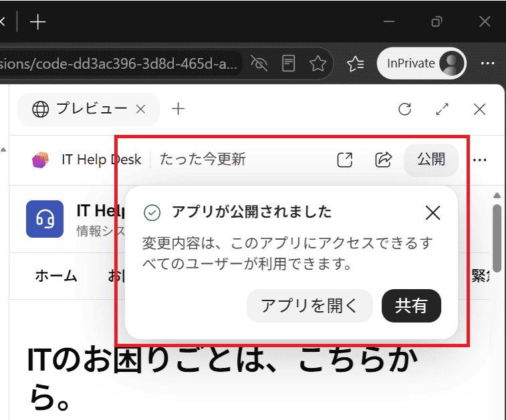Screen dimensions: 506x420
Task: Select the ホーム navigation item
Action: [x=56, y=276]
